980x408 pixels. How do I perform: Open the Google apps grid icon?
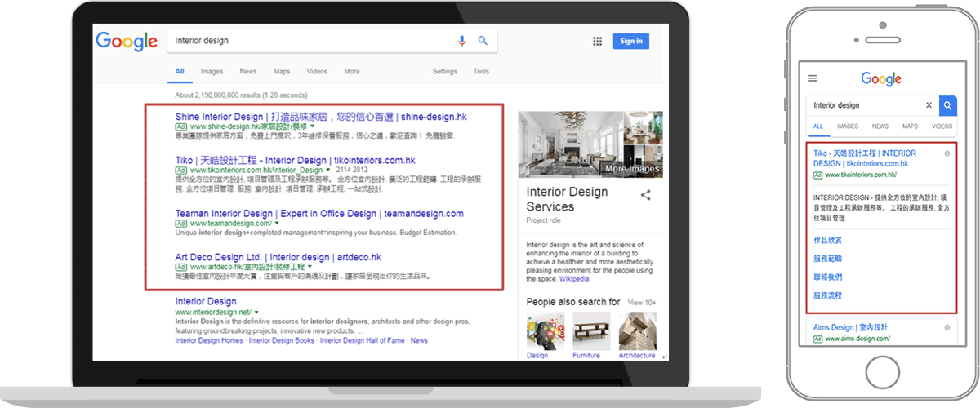tap(597, 41)
